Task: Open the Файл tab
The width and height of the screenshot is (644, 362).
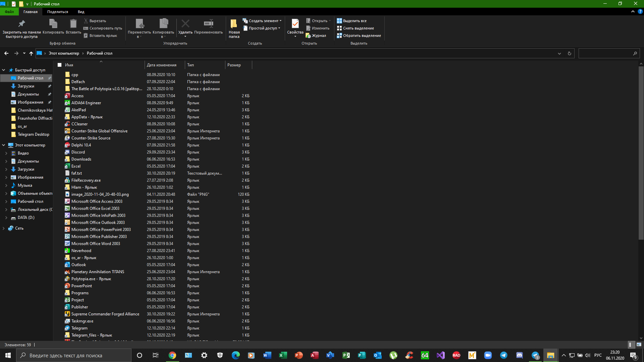Action: (x=9, y=12)
